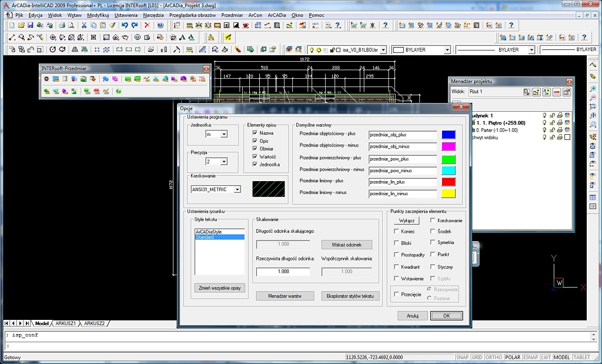Click red swatch for przedmiar_lin_plus
The width and height of the screenshot is (602, 364).
click(449, 182)
